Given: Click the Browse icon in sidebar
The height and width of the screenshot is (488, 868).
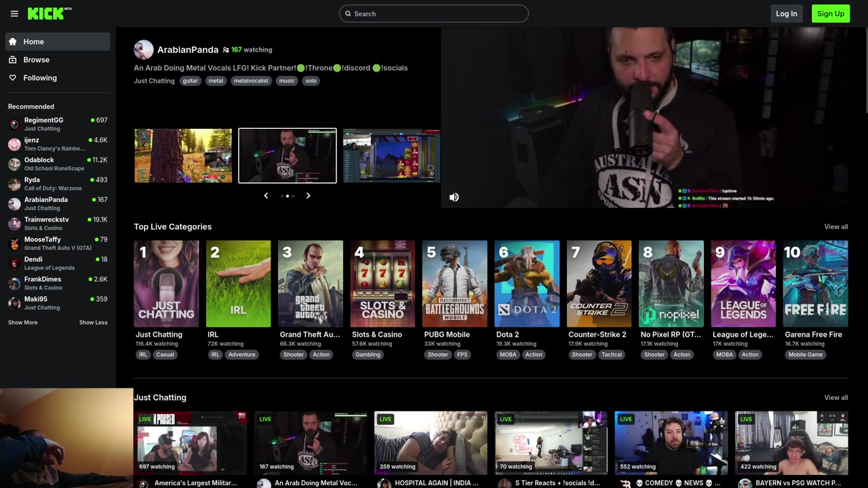Looking at the screenshot, I should (x=12, y=60).
